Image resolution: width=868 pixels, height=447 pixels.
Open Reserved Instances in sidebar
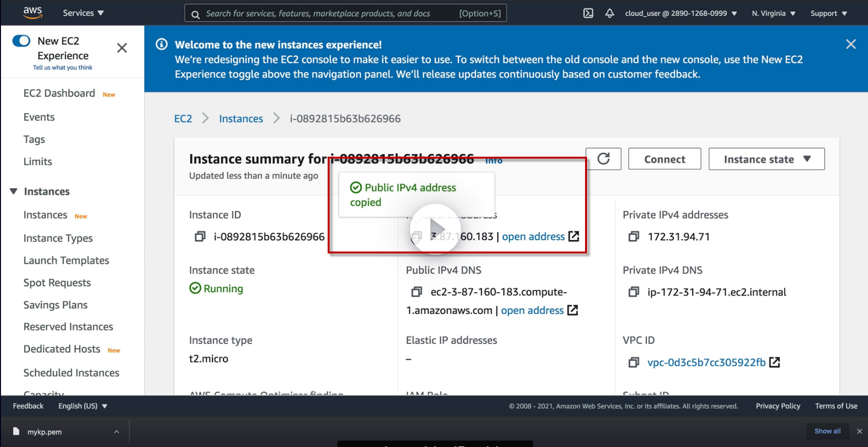pos(68,327)
